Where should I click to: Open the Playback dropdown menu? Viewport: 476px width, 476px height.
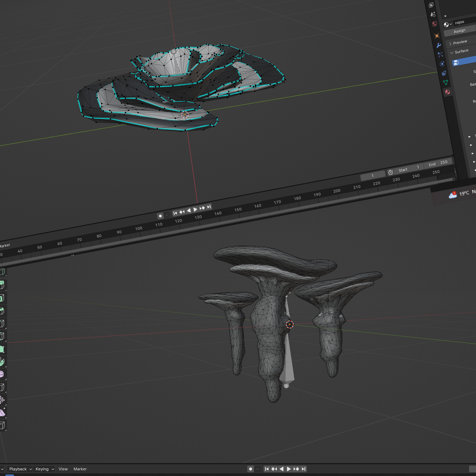(x=20, y=469)
